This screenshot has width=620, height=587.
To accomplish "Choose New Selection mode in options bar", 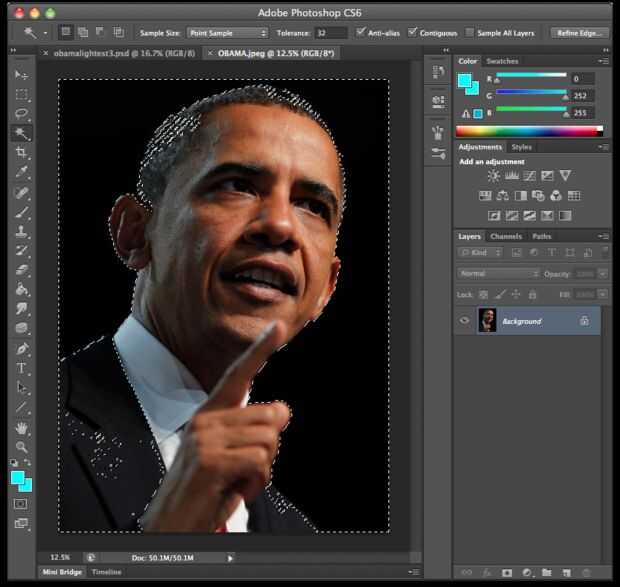I will coord(66,32).
